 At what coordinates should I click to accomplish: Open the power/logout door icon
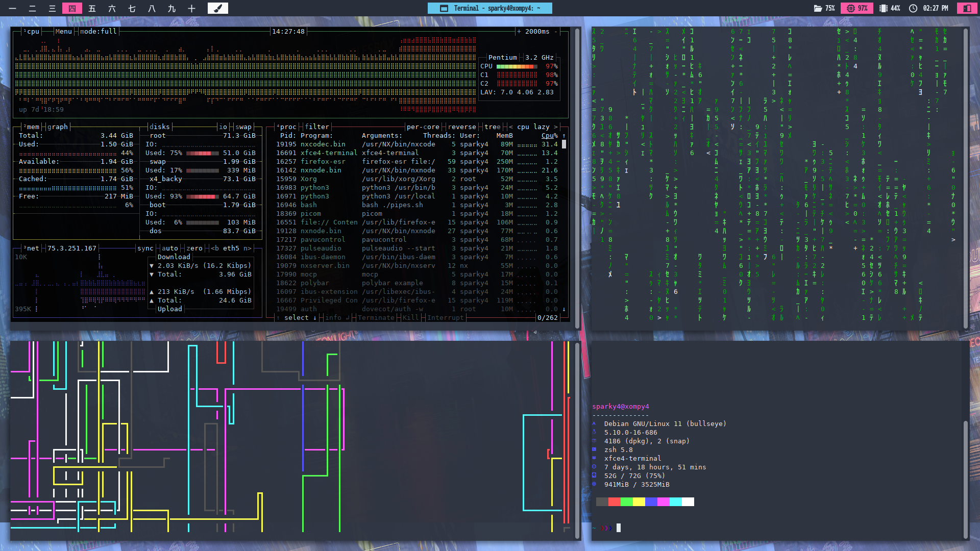(x=967, y=8)
